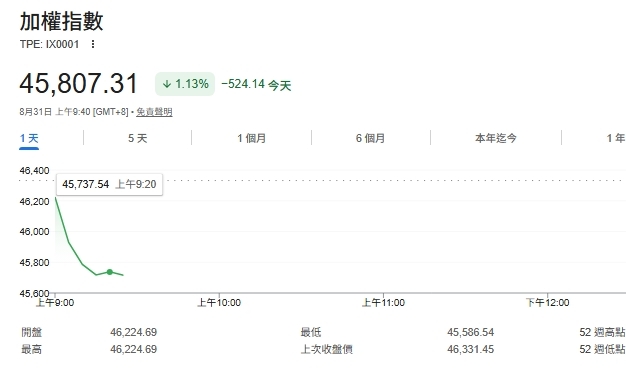The image size is (626, 390).
Task: Open the 免責聲明 disclaimer link
Action: coord(154,112)
